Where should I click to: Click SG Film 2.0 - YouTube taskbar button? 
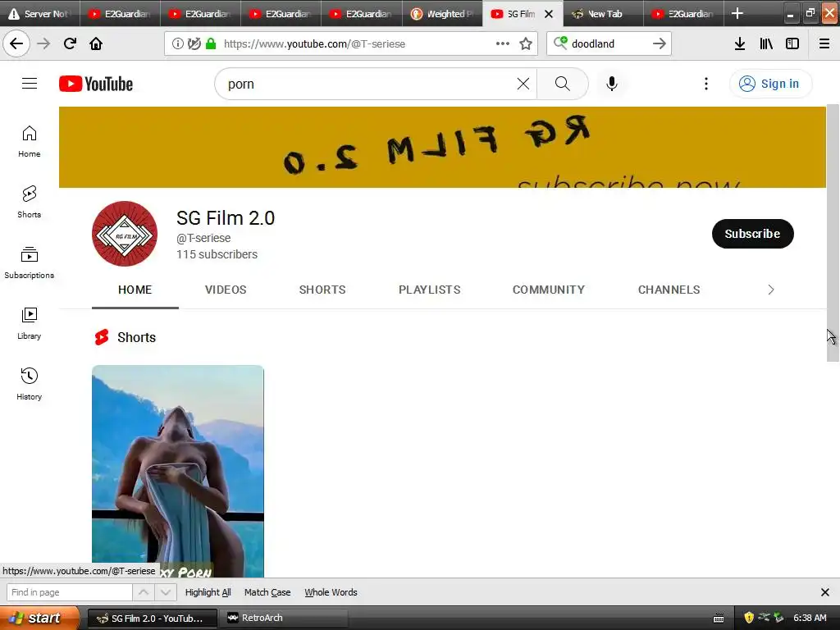[x=152, y=618]
